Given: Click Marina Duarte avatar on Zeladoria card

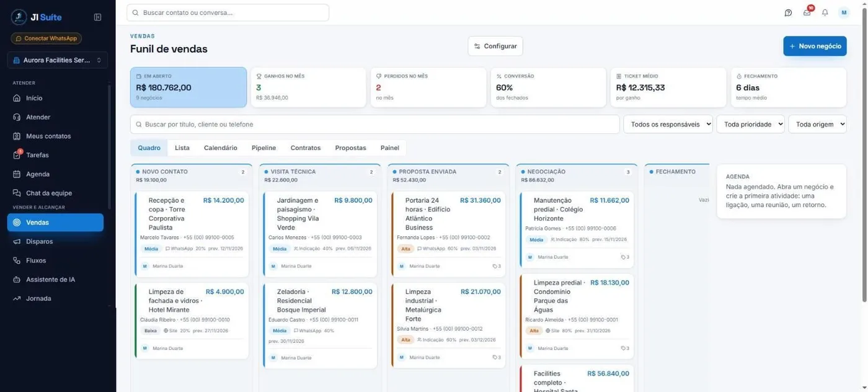Looking at the screenshot, I should 273,357.
